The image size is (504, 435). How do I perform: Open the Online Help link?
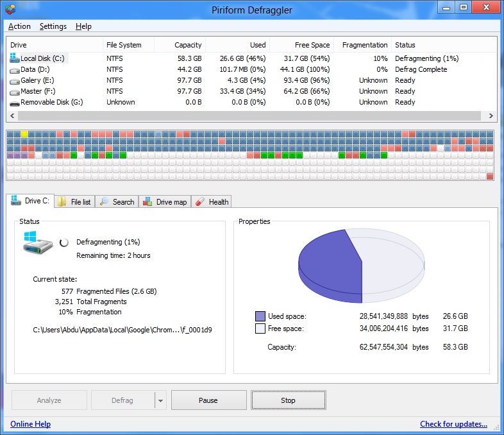click(x=31, y=424)
